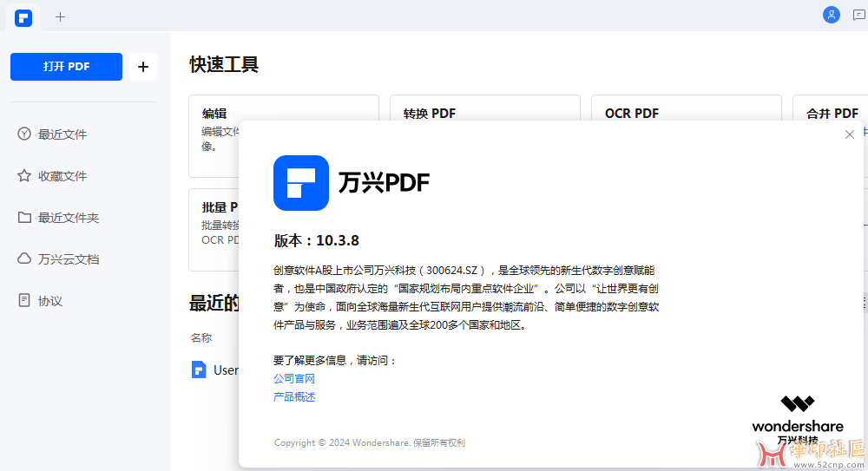This screenshot has width=868, height=471.
Task: Open the OCR PDF quick tool card
Action: tap(687, 108)
